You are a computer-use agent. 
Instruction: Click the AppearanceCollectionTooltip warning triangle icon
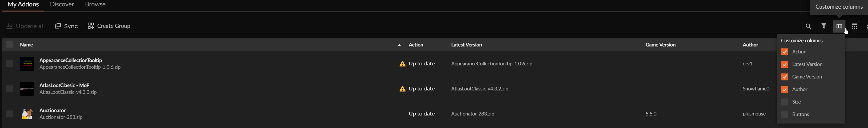coord(402,64)
